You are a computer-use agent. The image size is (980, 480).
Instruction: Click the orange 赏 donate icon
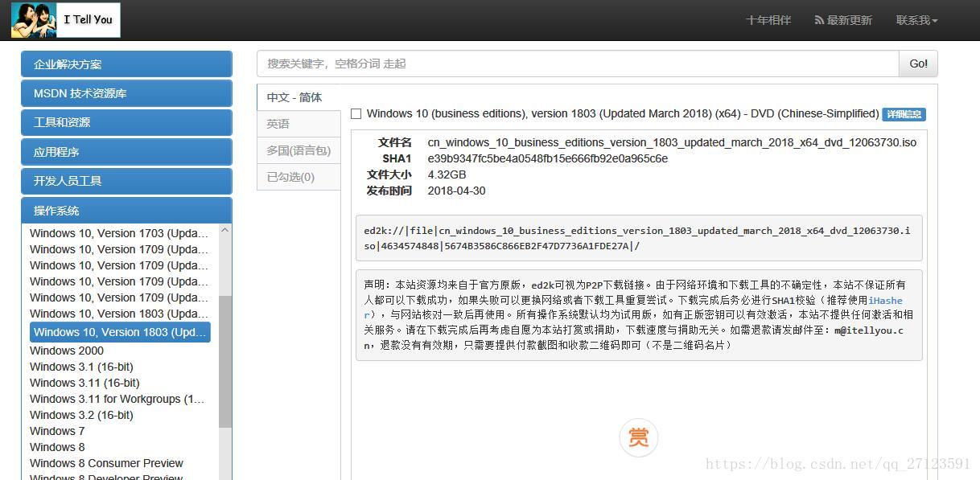[x=639, y=437]
